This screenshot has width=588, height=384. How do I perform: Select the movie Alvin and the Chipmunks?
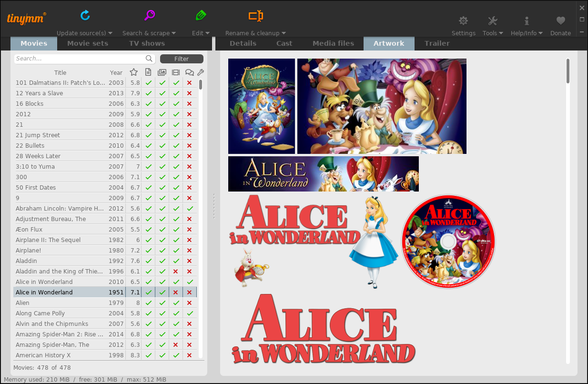pyautogui.click(x=105, y=324)
